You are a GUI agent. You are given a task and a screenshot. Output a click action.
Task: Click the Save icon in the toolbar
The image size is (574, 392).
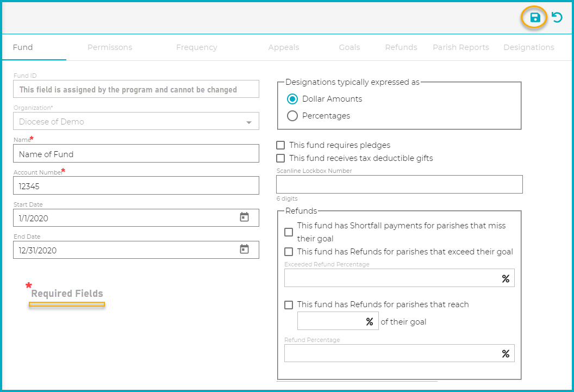535,17
